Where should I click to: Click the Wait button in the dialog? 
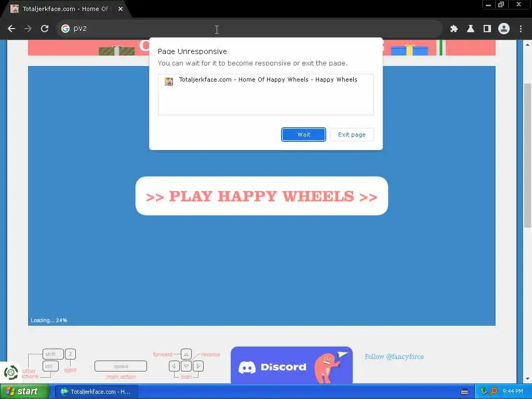303,135
